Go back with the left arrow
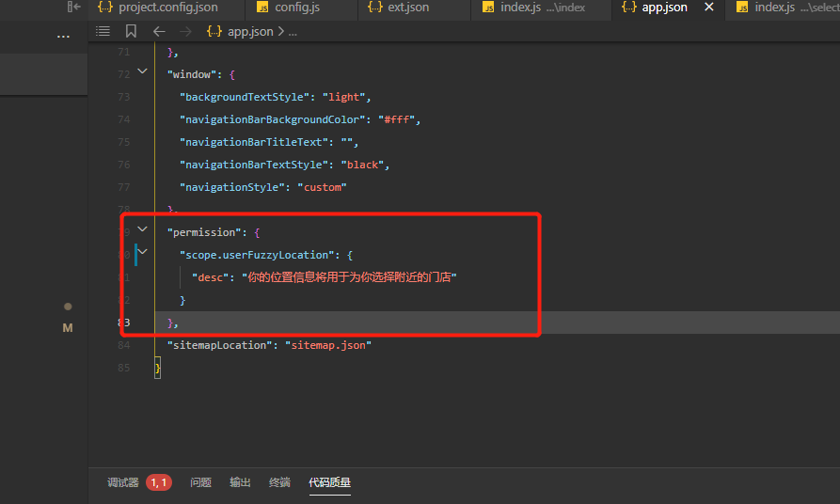Viewport: 840px width, 504px height. tap(159, 32)
